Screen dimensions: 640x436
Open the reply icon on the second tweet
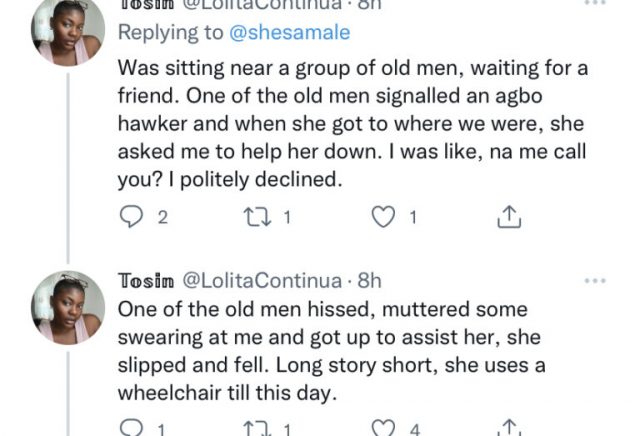(x=132, y=429)
